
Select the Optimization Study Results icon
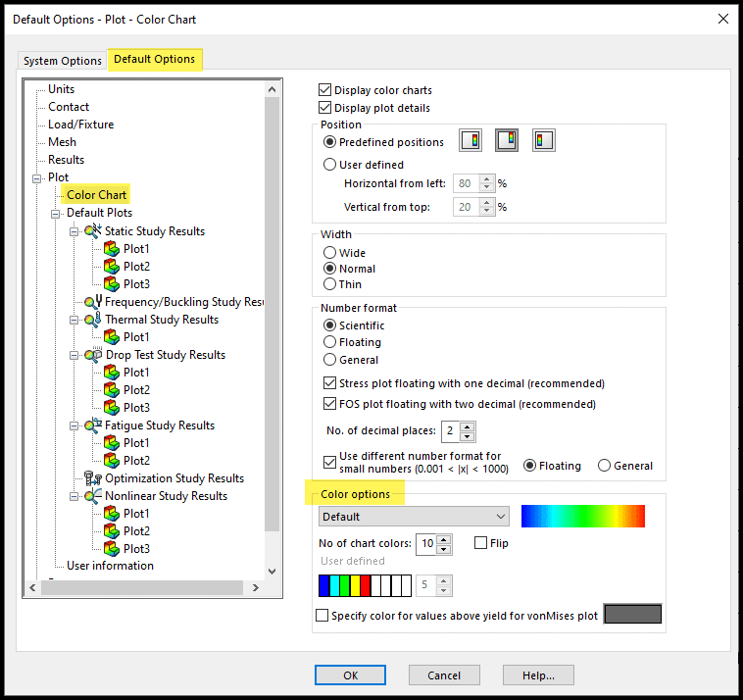tap(94, 478)
